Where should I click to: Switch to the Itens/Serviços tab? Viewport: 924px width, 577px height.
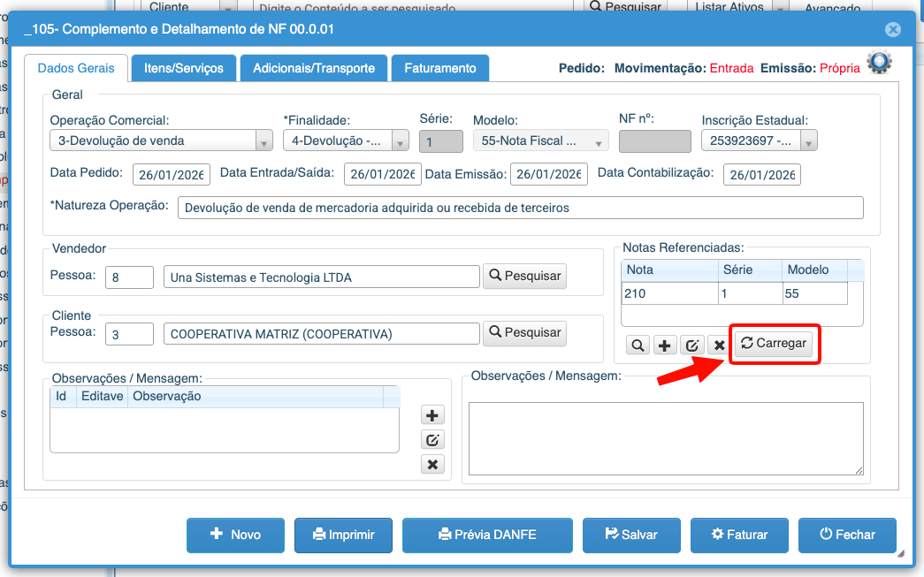184,68
